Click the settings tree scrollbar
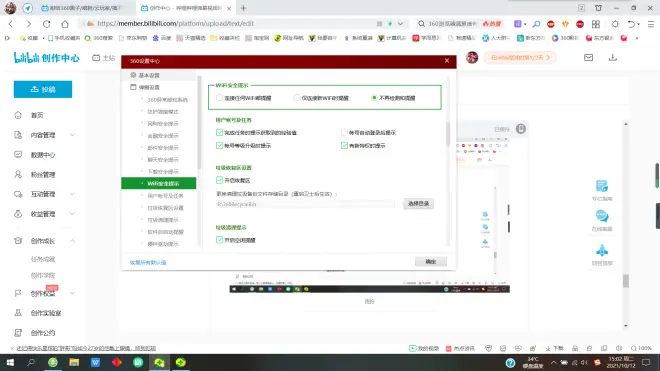This screenshot has width=660, height=371. [199, 122]
